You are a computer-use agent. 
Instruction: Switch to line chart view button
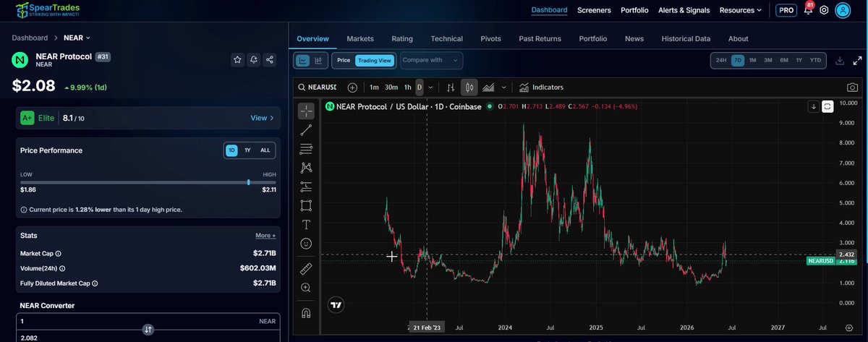302,61
